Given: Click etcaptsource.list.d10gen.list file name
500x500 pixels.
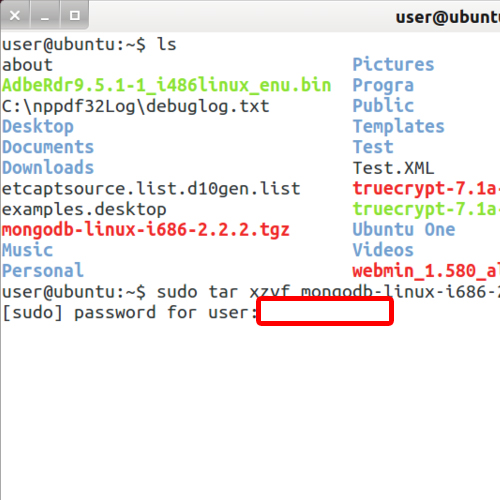Looking at the screenshot, I should coord(151,189).
